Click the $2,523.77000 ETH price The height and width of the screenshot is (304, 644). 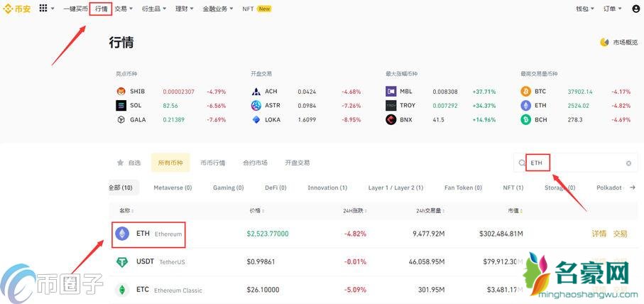tap(268, 234)
